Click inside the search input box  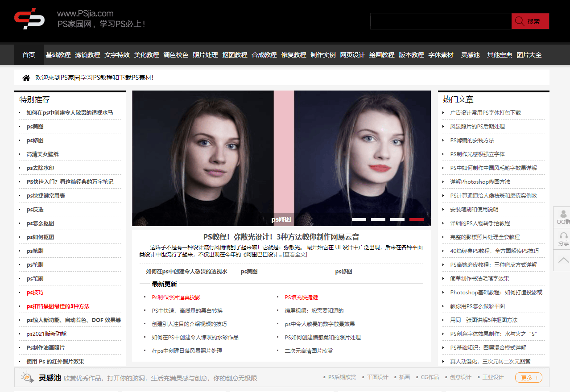point(441,21)
